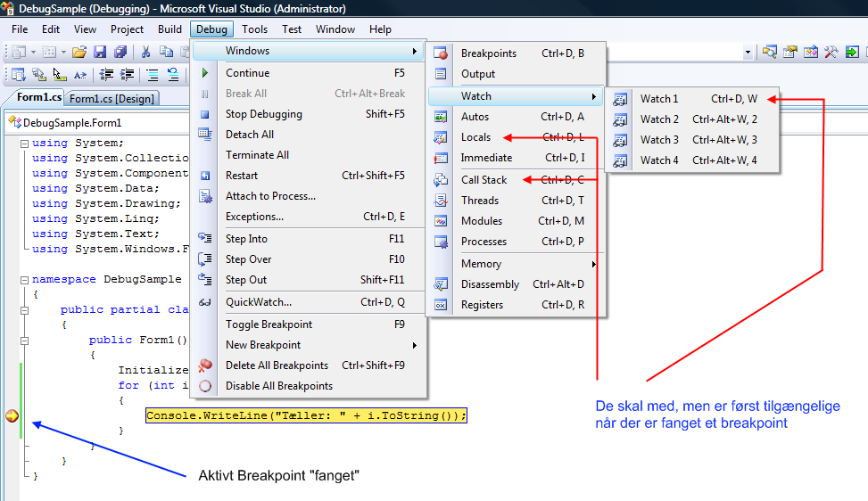
Task: Open the Window menu in menu bar
Action: click(x=335, y=29)
